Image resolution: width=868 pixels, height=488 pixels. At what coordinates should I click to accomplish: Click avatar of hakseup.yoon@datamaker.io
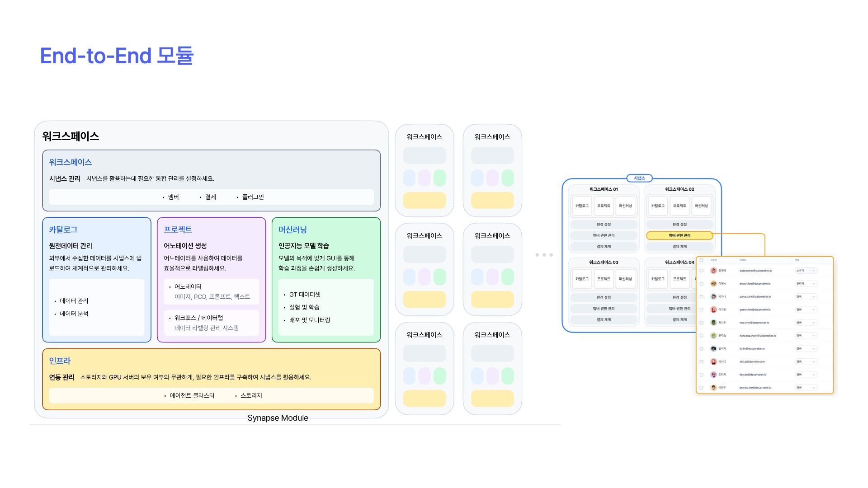(713, 336)
